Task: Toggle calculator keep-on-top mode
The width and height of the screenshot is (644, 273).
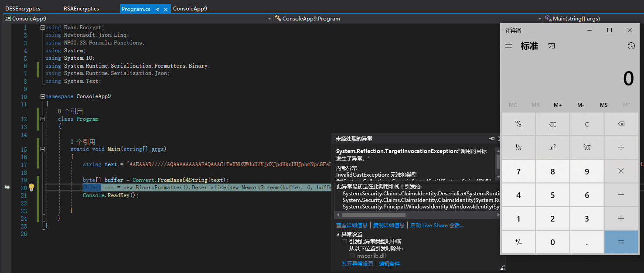Action: tap(552, 46)
